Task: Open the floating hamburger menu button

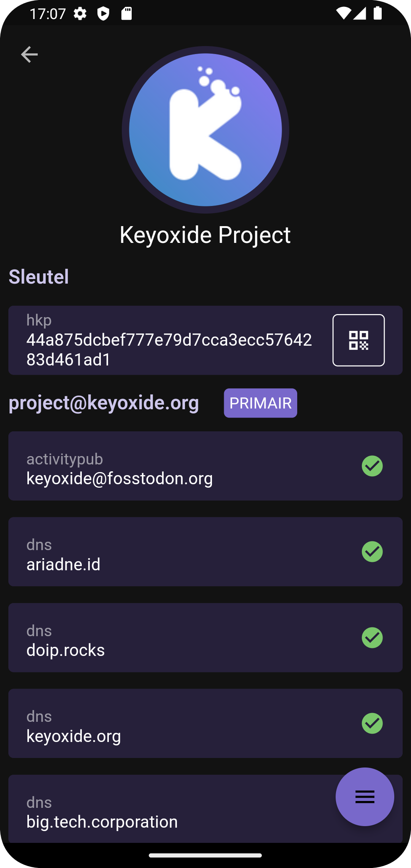Action: 365,796
